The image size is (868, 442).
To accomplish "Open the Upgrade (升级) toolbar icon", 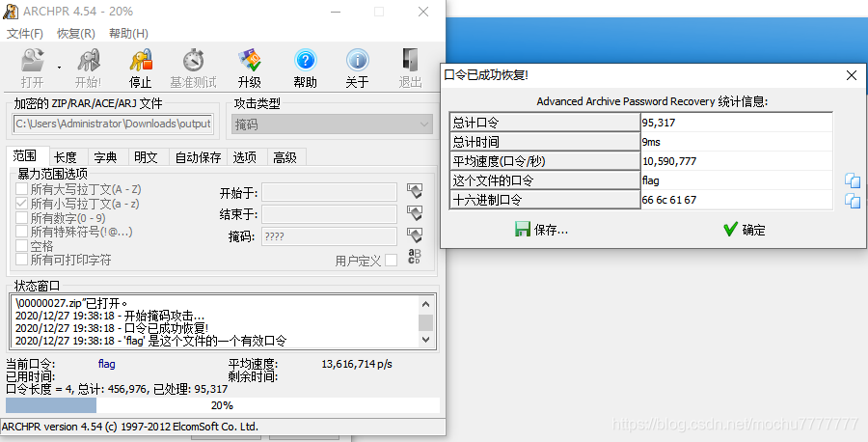I will (249, 61).
